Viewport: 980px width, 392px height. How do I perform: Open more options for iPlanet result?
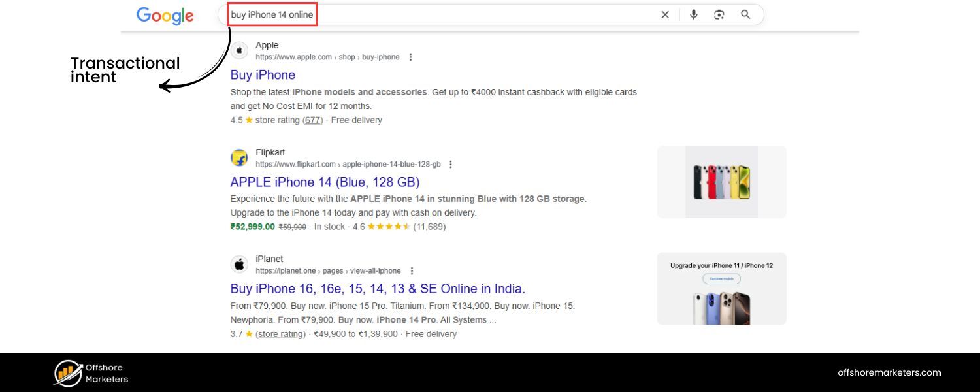tap(412, 271)
